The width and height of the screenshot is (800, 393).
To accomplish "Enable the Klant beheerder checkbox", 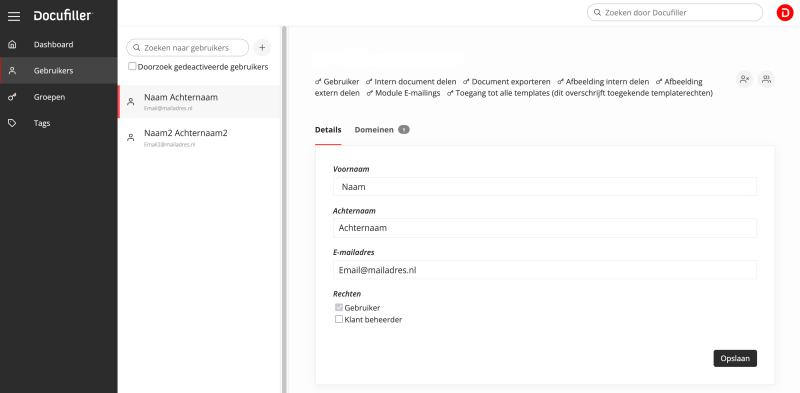I will pos(339,319).
